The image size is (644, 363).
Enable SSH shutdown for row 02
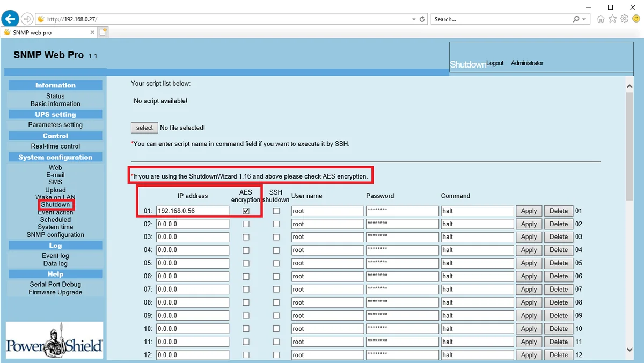coord(276,224)
